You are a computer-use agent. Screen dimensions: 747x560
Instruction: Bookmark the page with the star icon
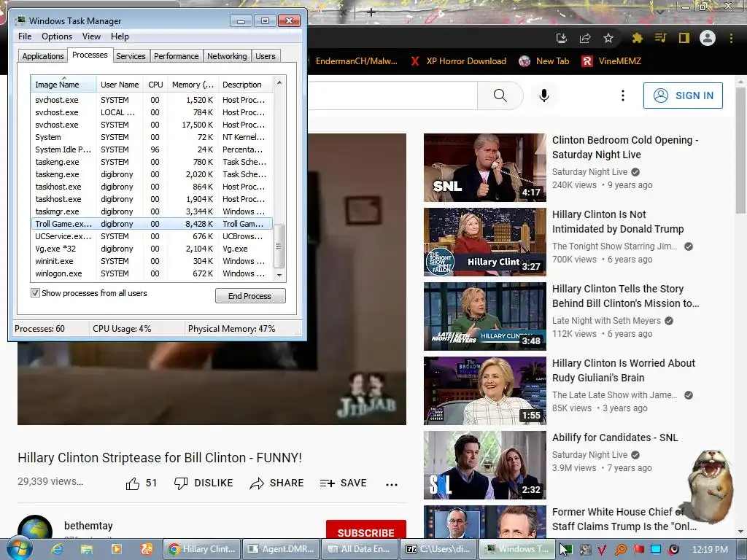click(608, 38)
